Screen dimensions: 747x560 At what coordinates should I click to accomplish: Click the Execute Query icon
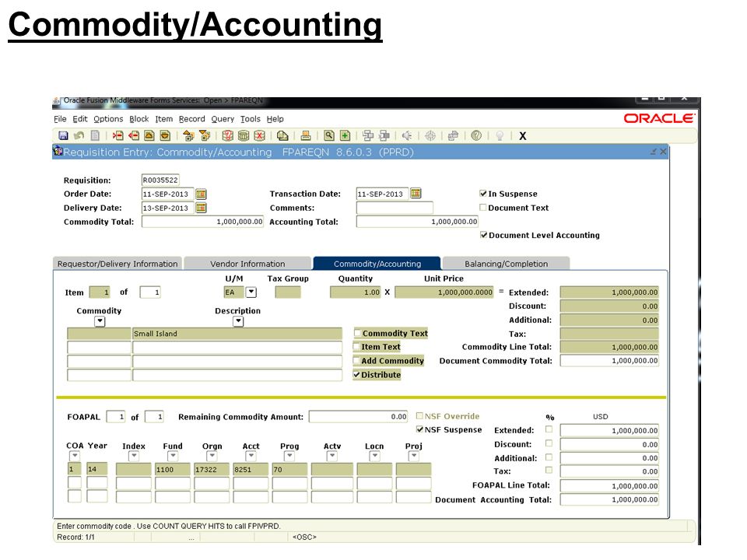coord(244,135)
